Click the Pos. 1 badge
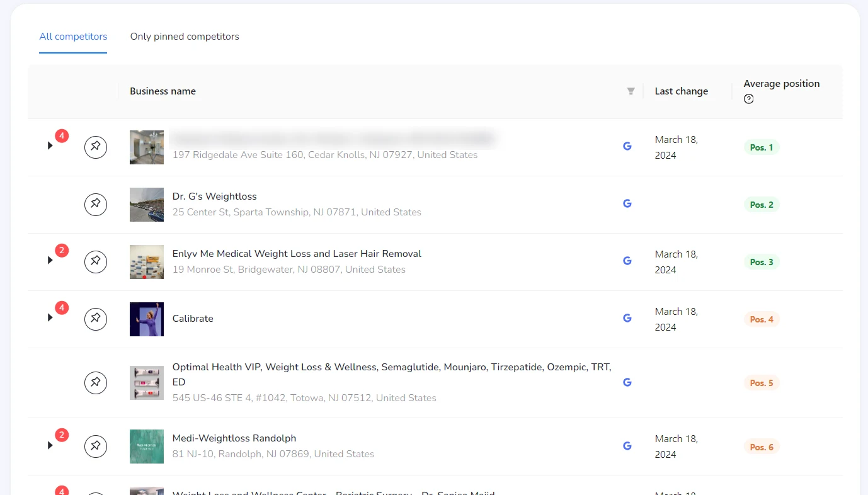This screenshot has width=868, height=495. point(762,147)
